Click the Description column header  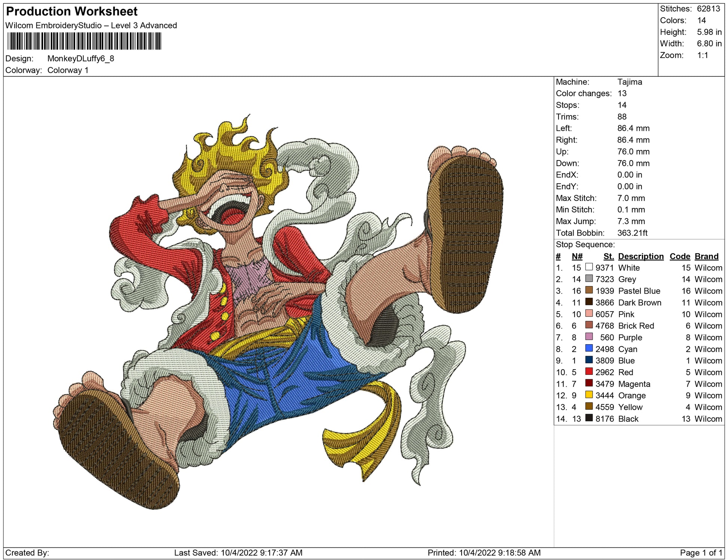[640, 256]
